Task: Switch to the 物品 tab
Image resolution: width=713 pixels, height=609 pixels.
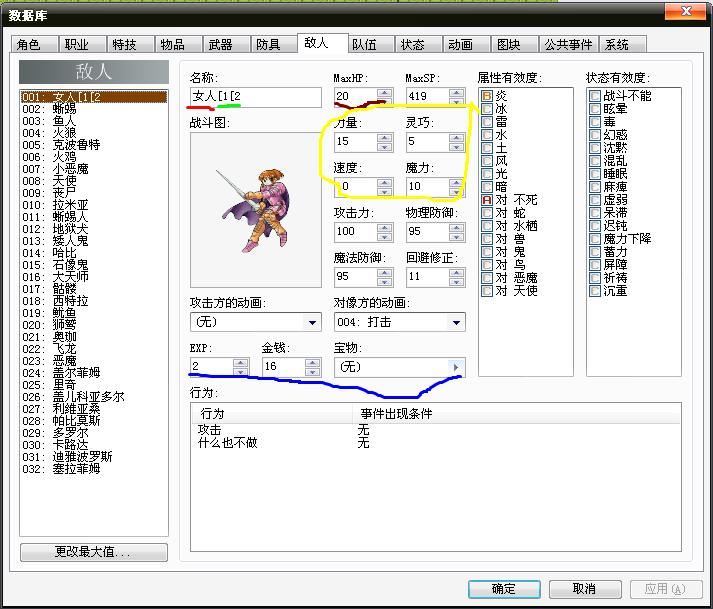Action: click(x=179, y=45)
